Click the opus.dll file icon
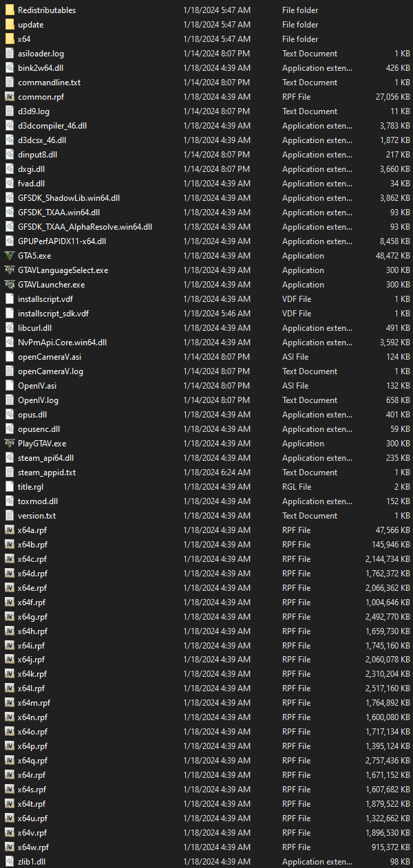 click(x=10, y=415)
